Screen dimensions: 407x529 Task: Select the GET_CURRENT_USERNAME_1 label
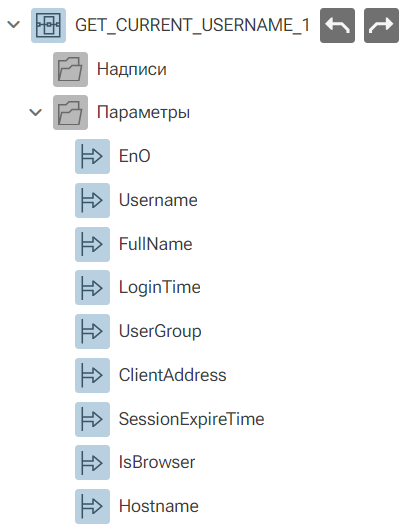[x=192, y=25]
